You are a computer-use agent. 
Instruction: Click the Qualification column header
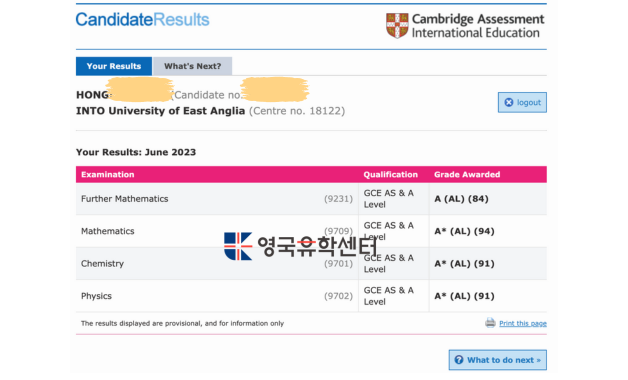(390, 175)
